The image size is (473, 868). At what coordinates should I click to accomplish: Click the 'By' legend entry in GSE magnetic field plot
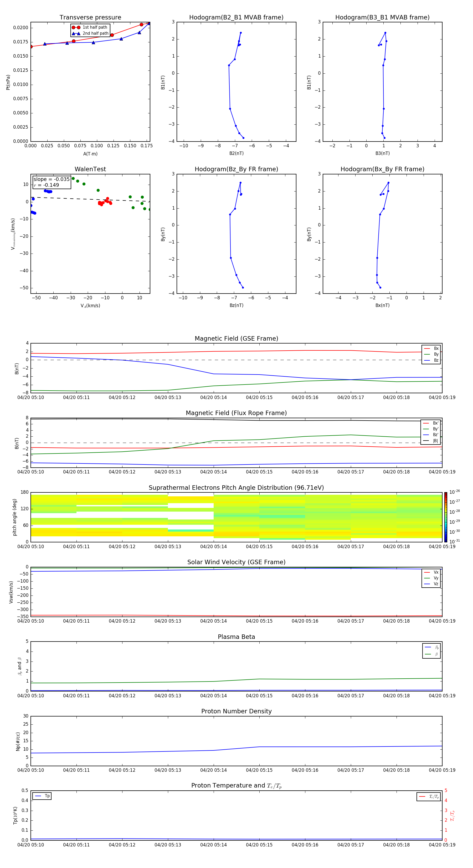(x=431, y=355)
